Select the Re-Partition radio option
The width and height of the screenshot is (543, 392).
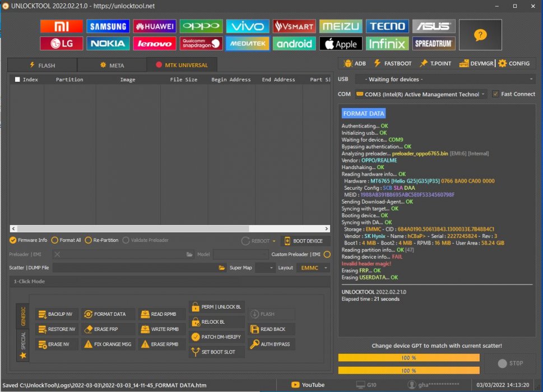[x=89, y=240]
